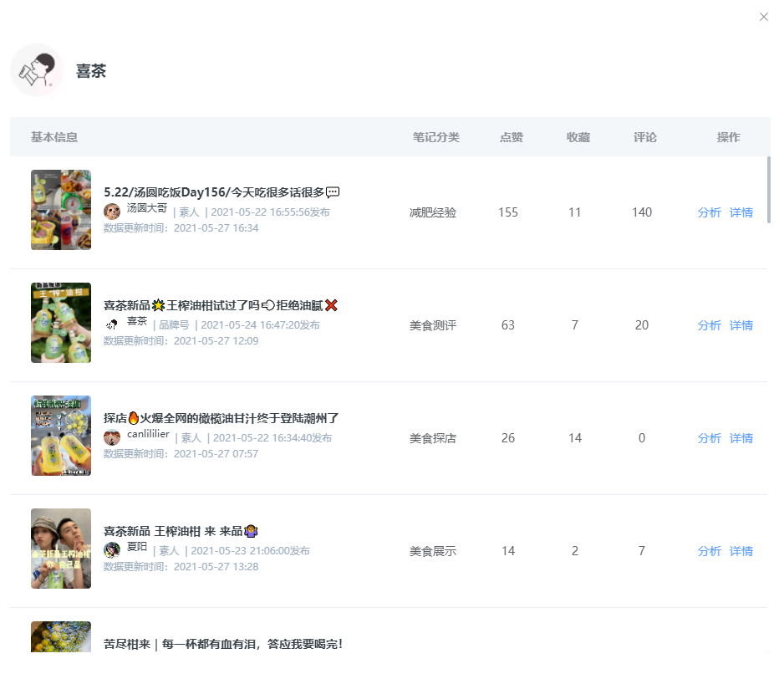Click 喜茶 brand account avatar in second row
The height and width of the screenshot is (679, 784).
click(112, 324)
